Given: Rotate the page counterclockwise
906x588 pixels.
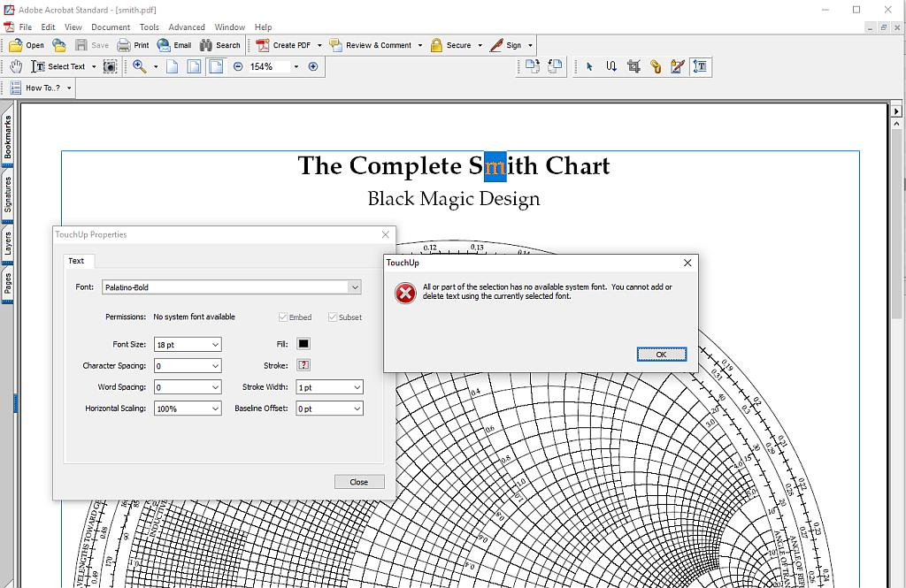Looking at the screenshot, I should click(555, 66).
